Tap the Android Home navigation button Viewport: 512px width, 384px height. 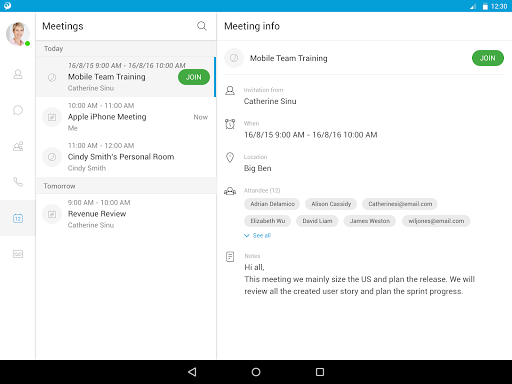[256, 372]
